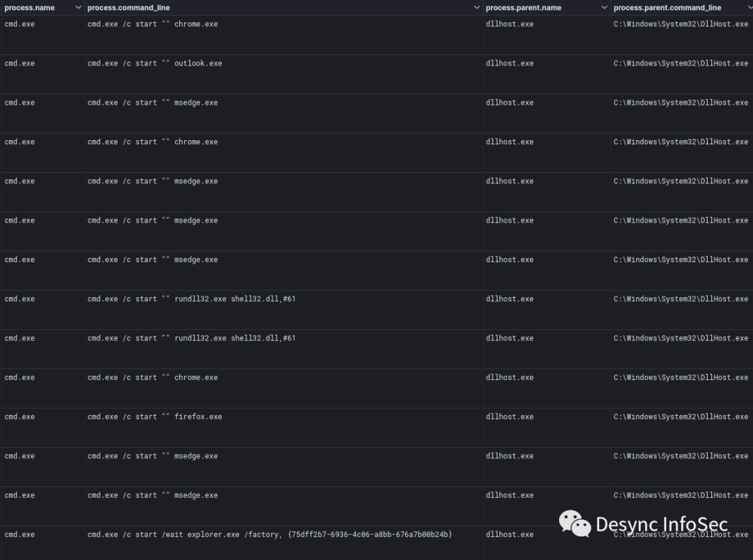753x560 pixels.
Task: Select cmd.exe name in explorer.exe /factory row
Action: coord(20,534)
